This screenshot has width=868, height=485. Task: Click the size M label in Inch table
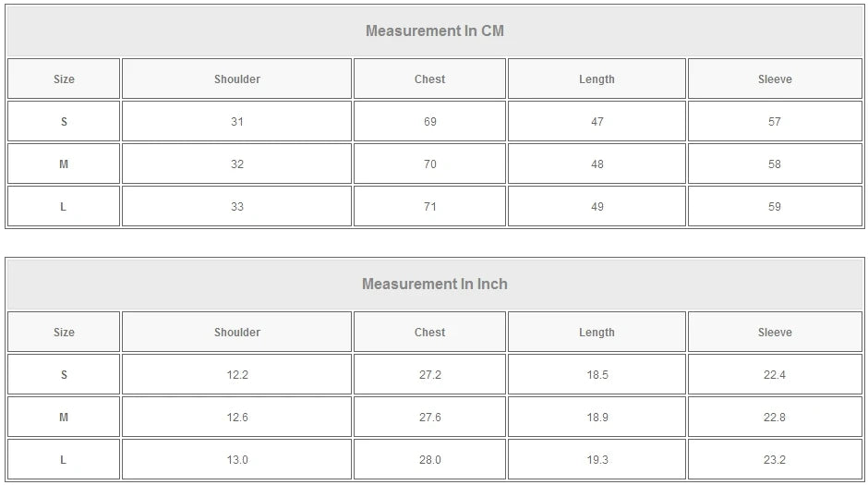[x=64, y=418]
